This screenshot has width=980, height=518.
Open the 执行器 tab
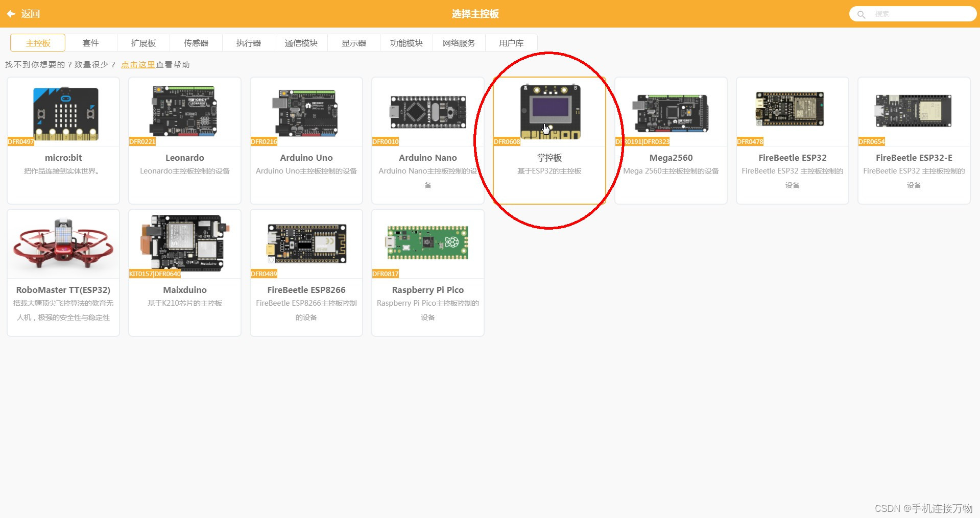[x=248, y=43]
